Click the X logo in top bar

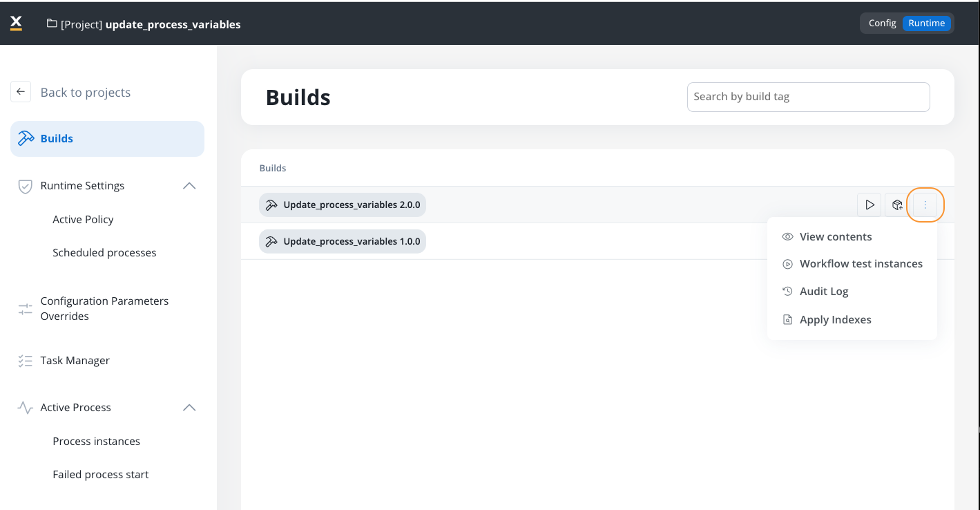16,23
